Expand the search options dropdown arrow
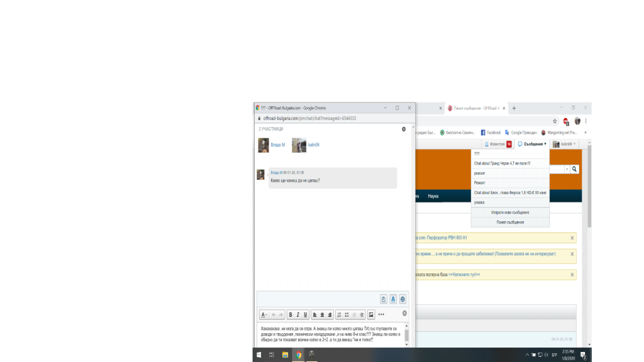 (x=567, y=169)
